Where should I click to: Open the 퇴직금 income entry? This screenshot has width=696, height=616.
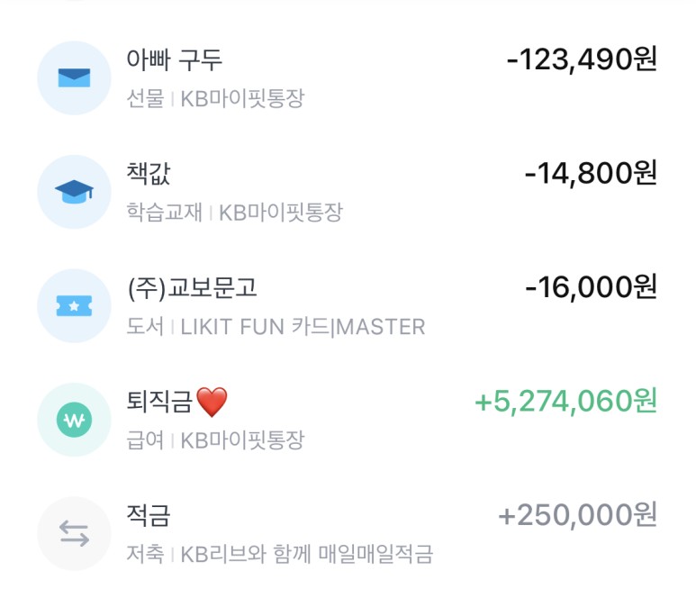click(160, 403)
